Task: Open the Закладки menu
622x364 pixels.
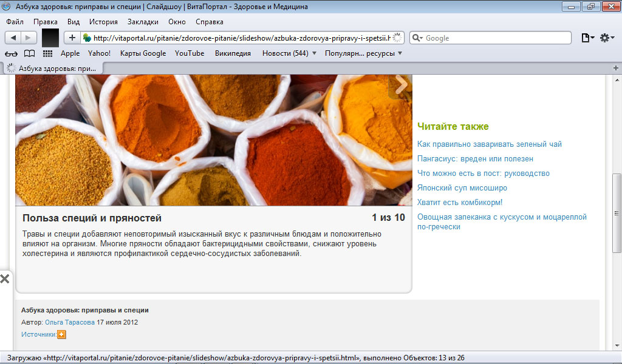Action: (143, 22)
